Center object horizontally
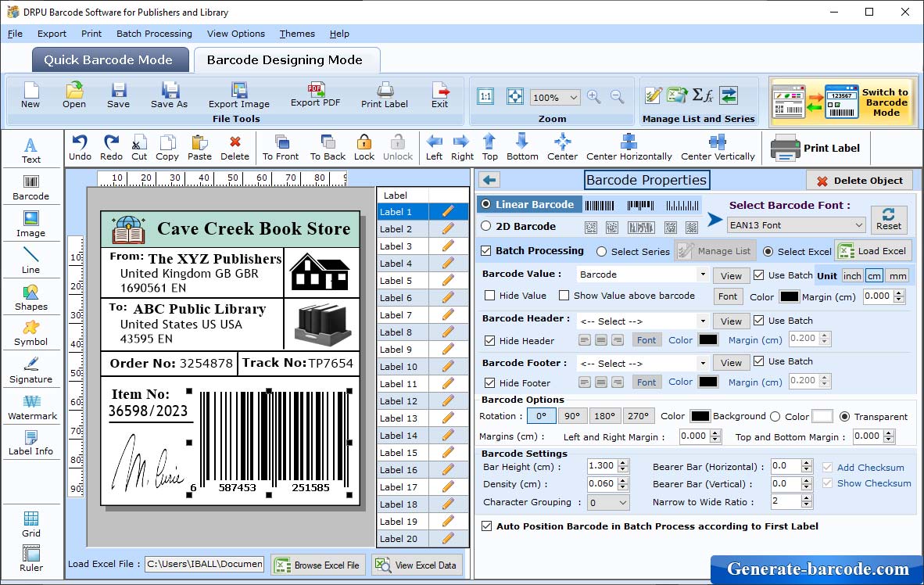The image size is (924, 585). [629, 148]
